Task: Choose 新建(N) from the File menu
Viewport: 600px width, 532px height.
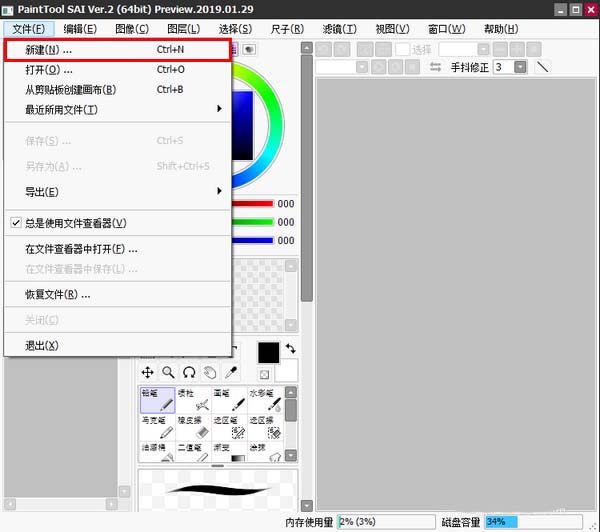Action: (x=118, y=50)
